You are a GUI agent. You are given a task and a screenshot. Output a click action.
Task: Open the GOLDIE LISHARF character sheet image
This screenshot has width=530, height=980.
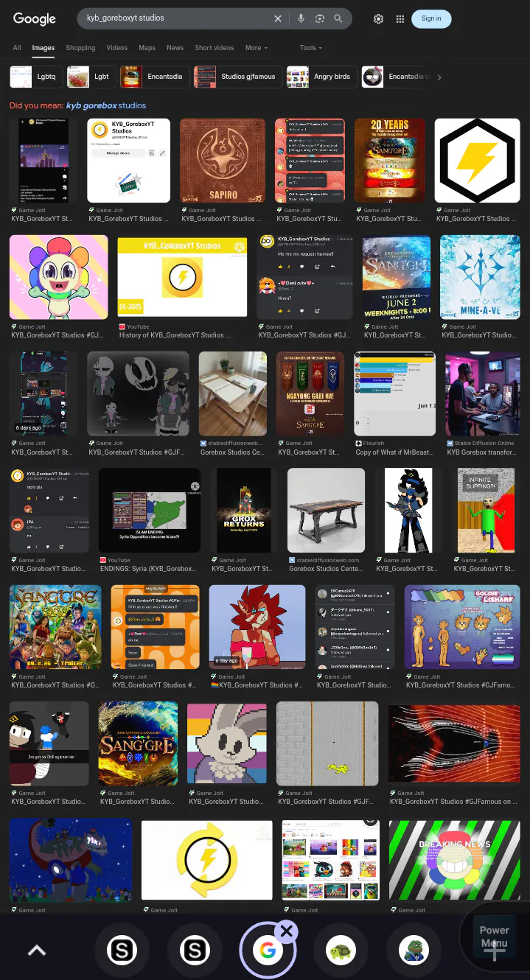[462, 627]
